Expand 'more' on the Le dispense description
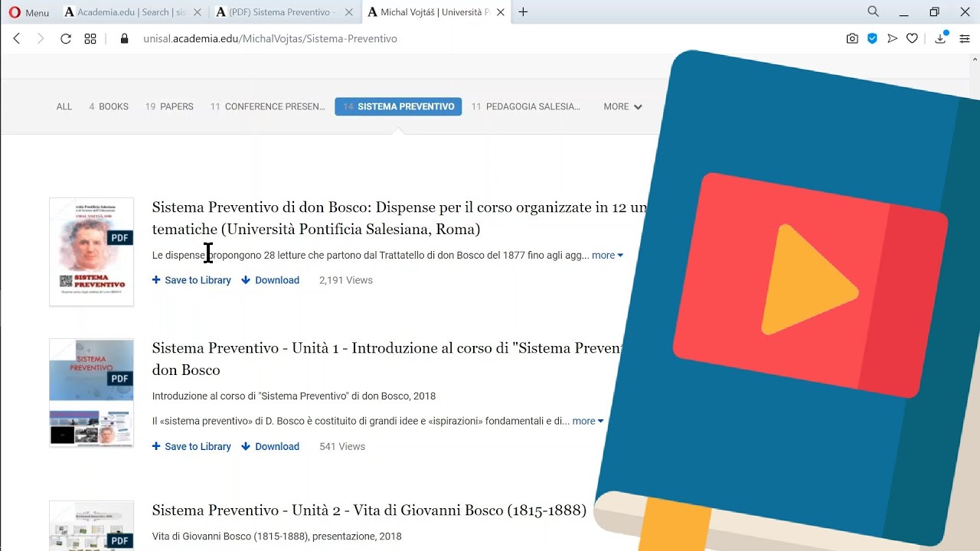This screenshot has height=551, width=980. point(607,255)
